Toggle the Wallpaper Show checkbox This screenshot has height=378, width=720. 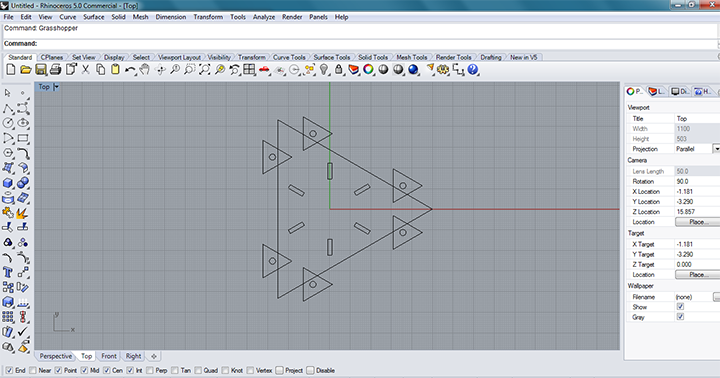(x=681, y=307)
